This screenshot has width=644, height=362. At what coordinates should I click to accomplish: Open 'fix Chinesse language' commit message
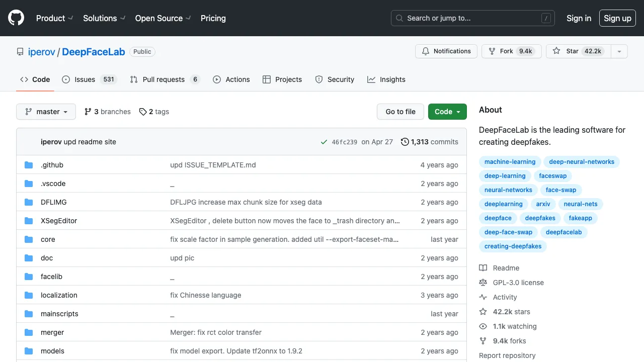click(x=206, y=295)
